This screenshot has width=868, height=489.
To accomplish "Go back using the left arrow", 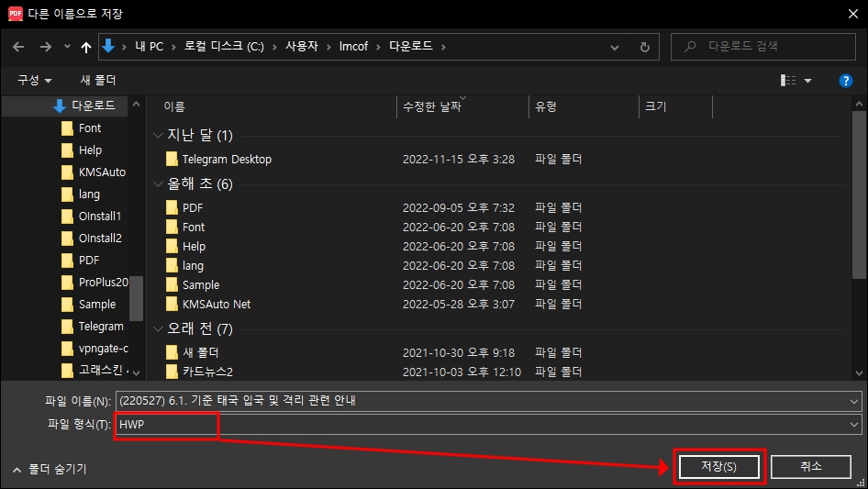I will pyautogui.click(x=18, y=47).
